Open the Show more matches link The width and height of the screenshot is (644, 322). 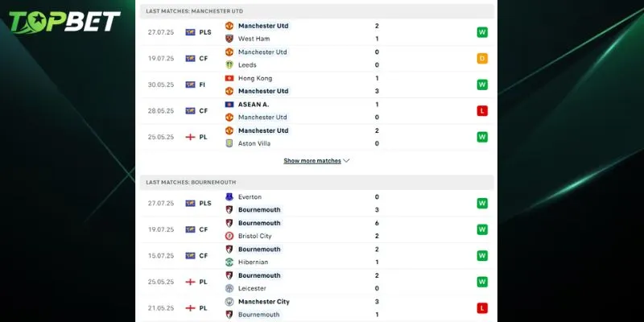[312, 161]
